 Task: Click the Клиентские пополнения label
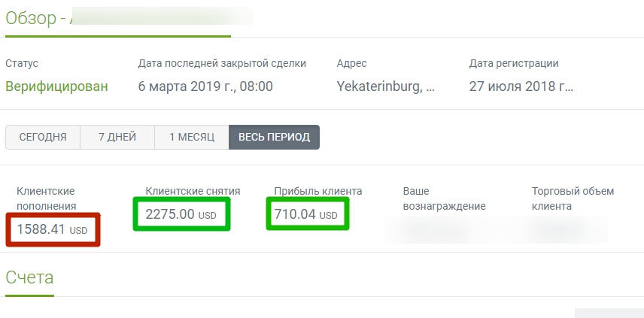click(47, 198)
